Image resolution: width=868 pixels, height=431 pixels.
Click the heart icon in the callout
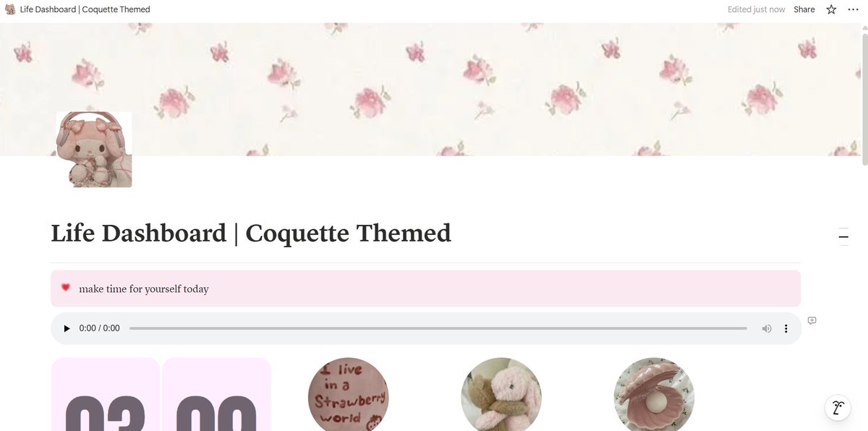click(x=66, y=288)
